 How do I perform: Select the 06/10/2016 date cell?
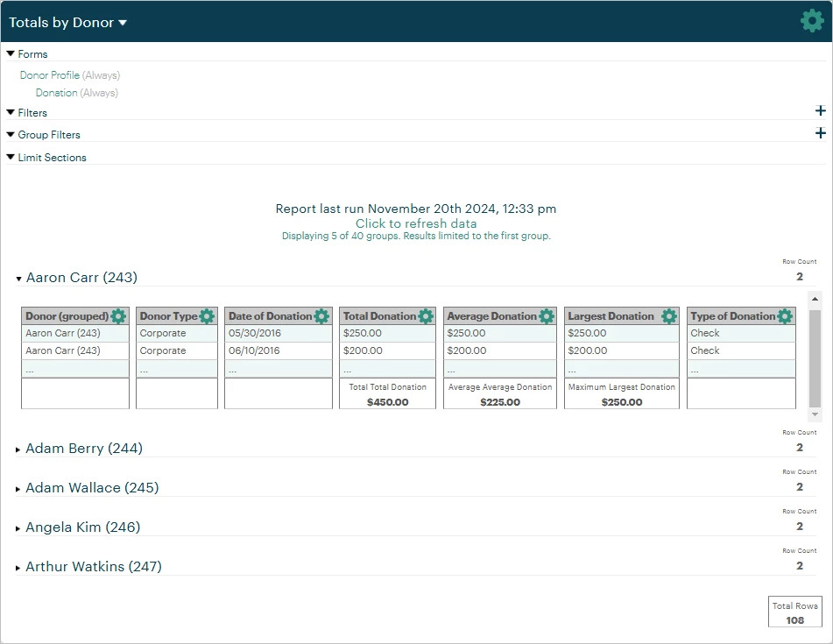(279, 350)
